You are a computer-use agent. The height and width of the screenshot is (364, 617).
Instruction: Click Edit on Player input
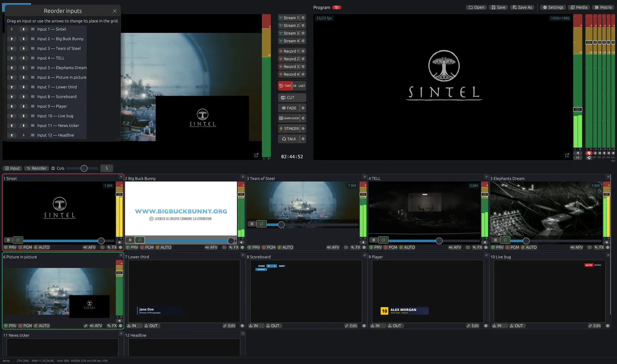point(473,326)
